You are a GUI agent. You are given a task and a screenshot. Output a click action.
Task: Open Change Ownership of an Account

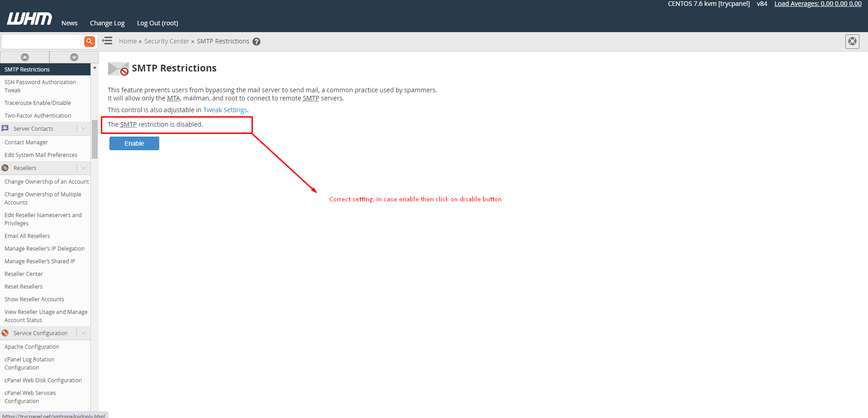47,182
